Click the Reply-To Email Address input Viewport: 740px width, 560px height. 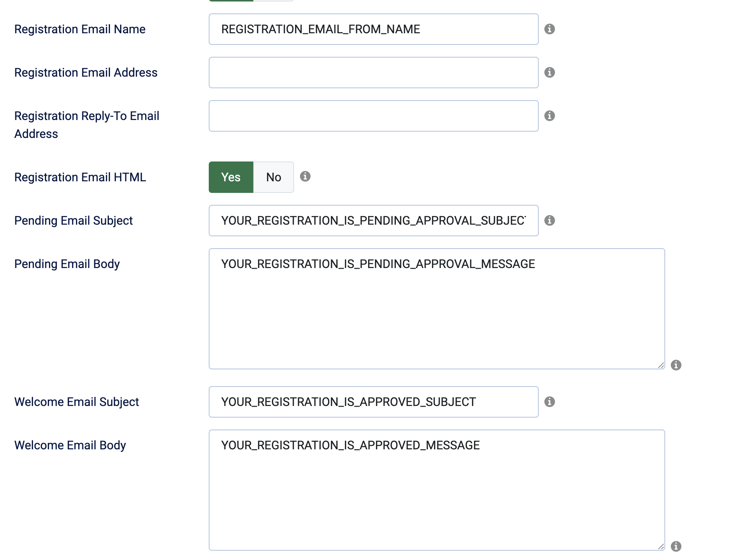(x=373, y=116)
